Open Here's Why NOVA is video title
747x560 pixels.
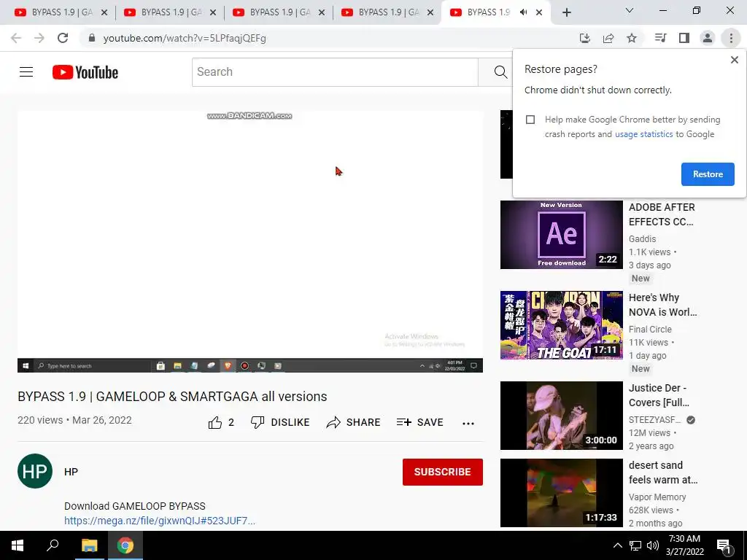click(x=662, y=305)
